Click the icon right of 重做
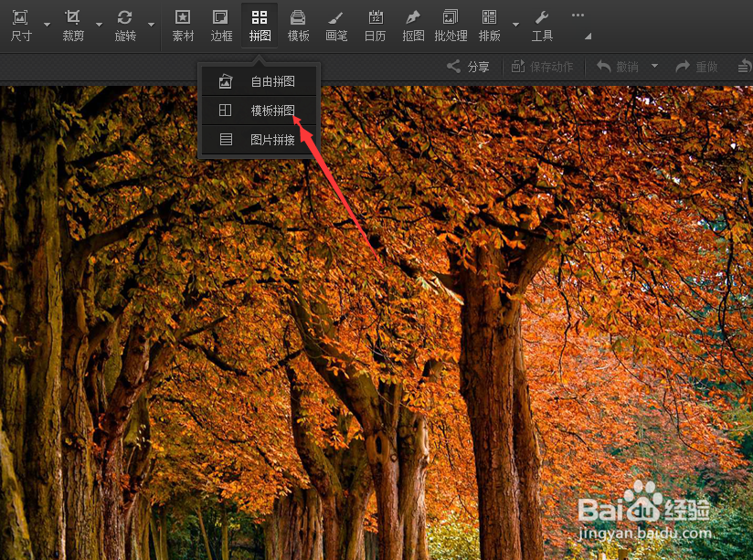Screen dimensions: 753x560 click(x=745, y=67)
